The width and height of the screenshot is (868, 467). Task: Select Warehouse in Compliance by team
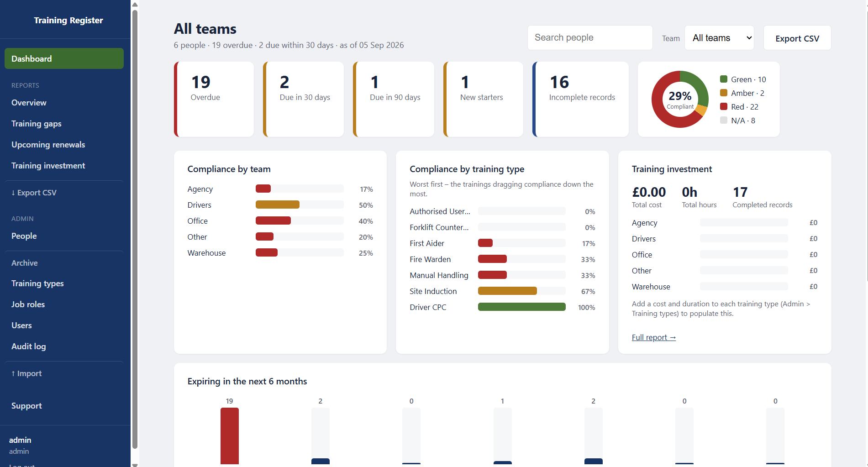(x=280, y=253)
